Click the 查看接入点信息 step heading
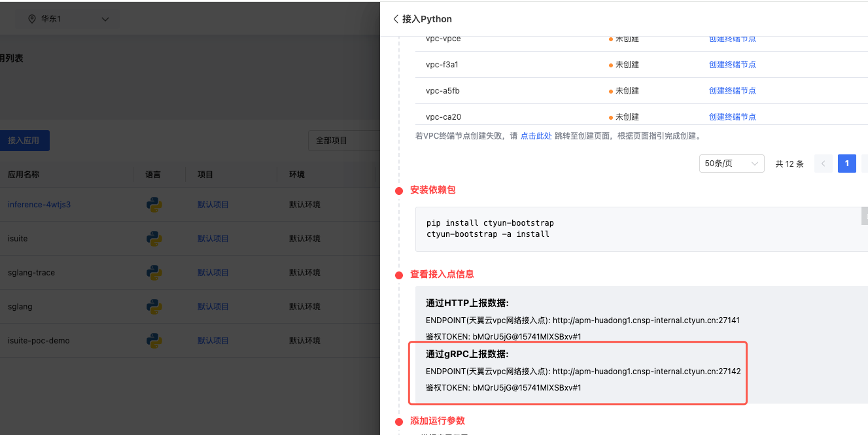 [x=442, y=274]
